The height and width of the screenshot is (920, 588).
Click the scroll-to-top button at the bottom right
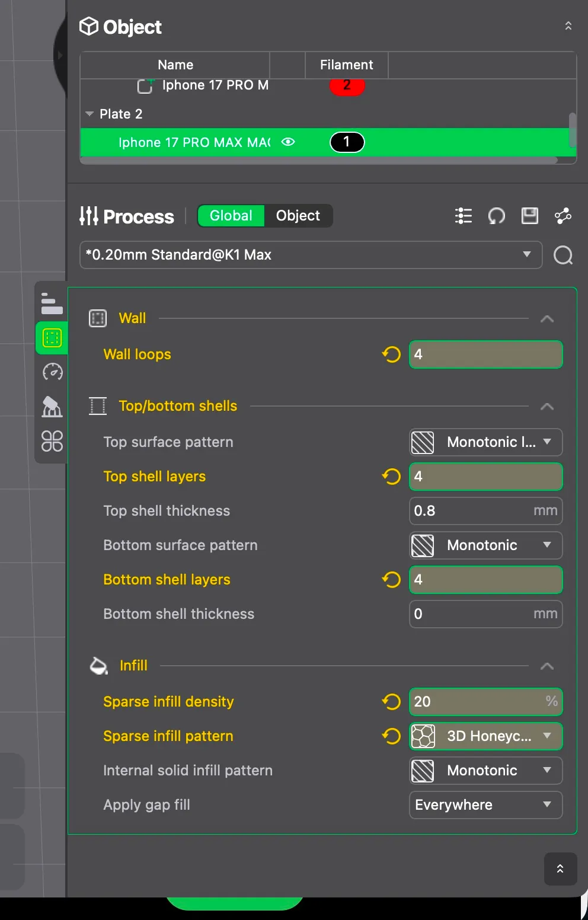pyautogui.click(x=560, y=869)
